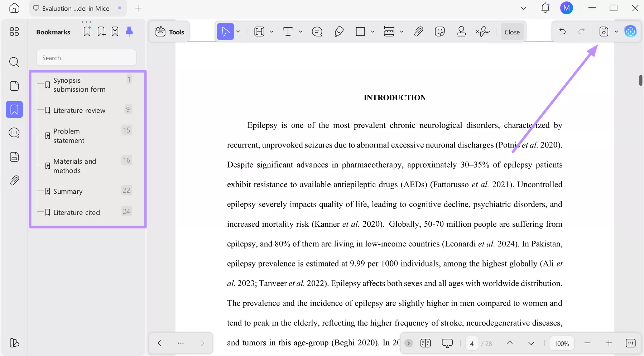Open the Tools panel
The height and width of the screenshot is (356, 644).
[x=169, y=32]
